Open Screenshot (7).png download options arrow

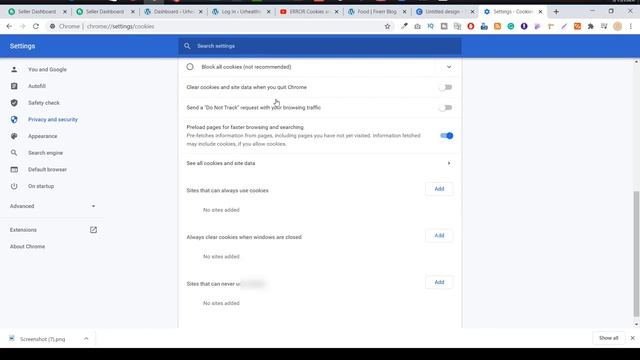click(x=86, y=339)
